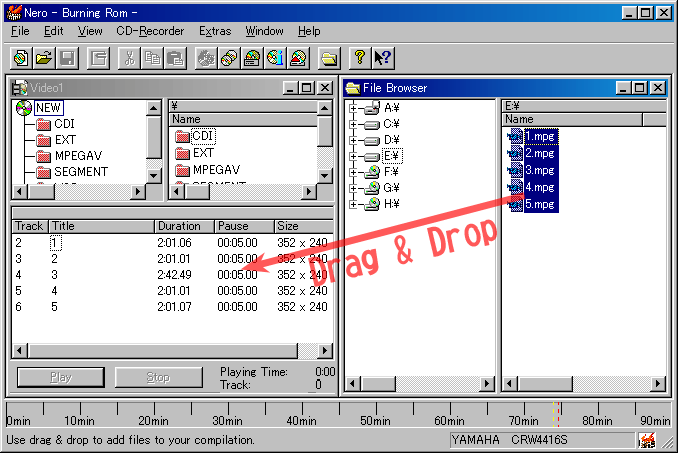678x453 pixels.
Task: Click the Save floppy disk icon
Action: 67,58
